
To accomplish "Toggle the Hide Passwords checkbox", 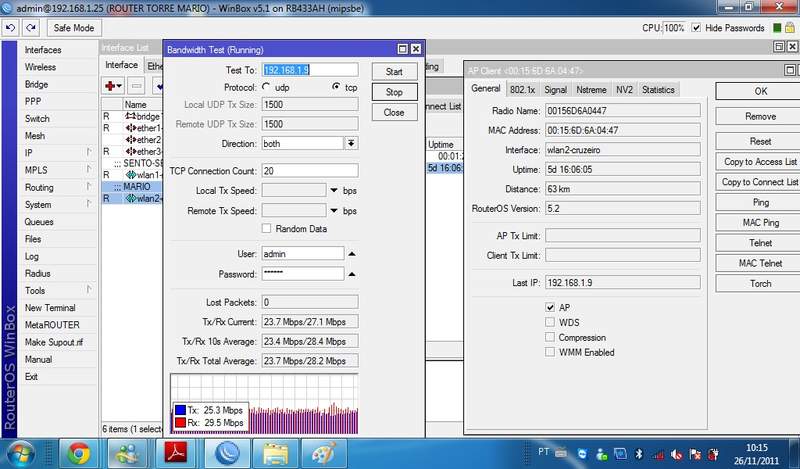I will (x=696, y=28).
